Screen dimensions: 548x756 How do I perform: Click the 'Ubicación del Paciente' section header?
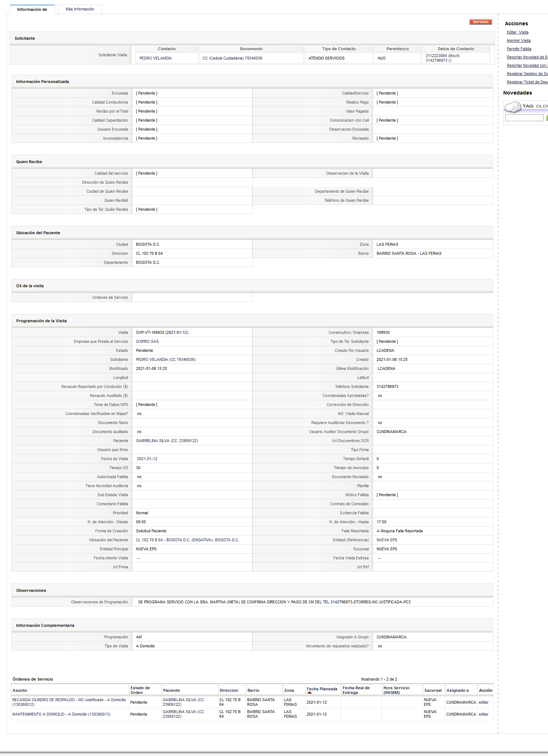pos(252,233)
